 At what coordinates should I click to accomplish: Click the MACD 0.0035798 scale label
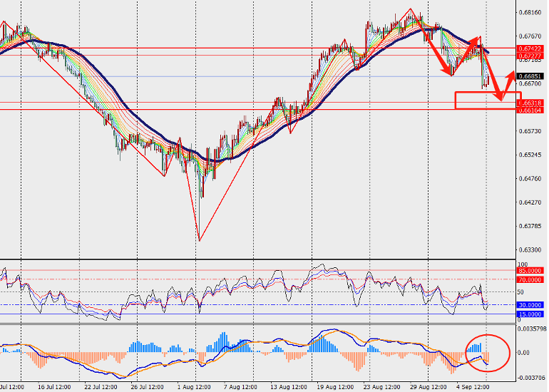coord(532,329)
